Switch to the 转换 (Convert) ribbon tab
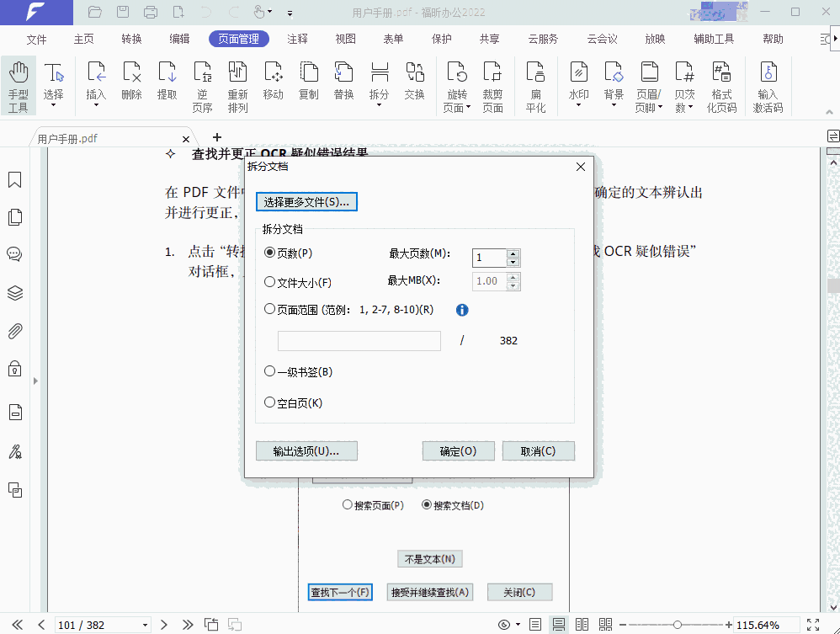The image size is (840, 634). point(131,40)
